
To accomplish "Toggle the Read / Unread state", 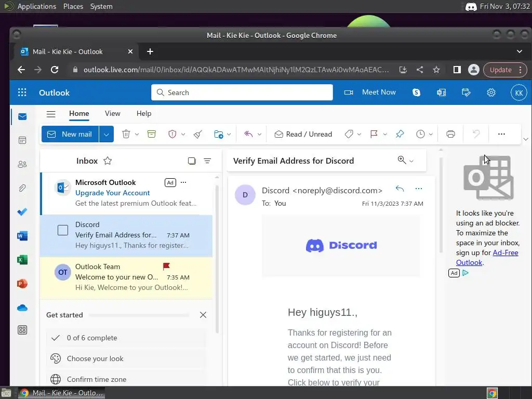I will 303,134.
